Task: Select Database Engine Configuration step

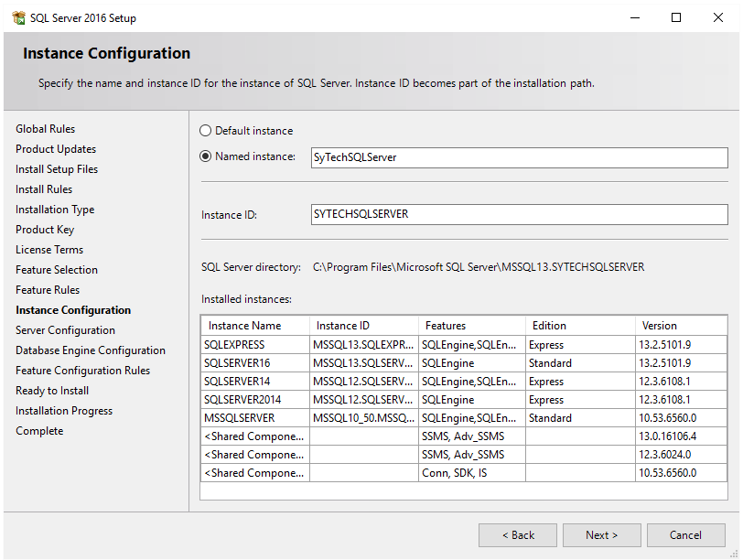Action: [x=90, y=350]
